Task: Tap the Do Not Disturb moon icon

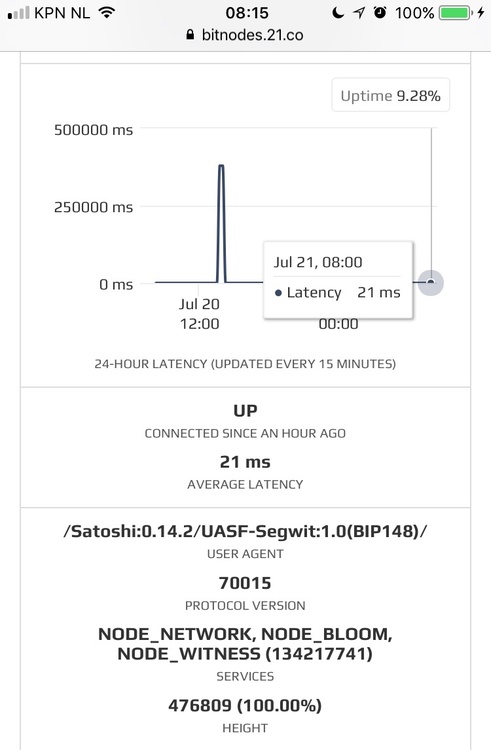Action: click(338, 13)
